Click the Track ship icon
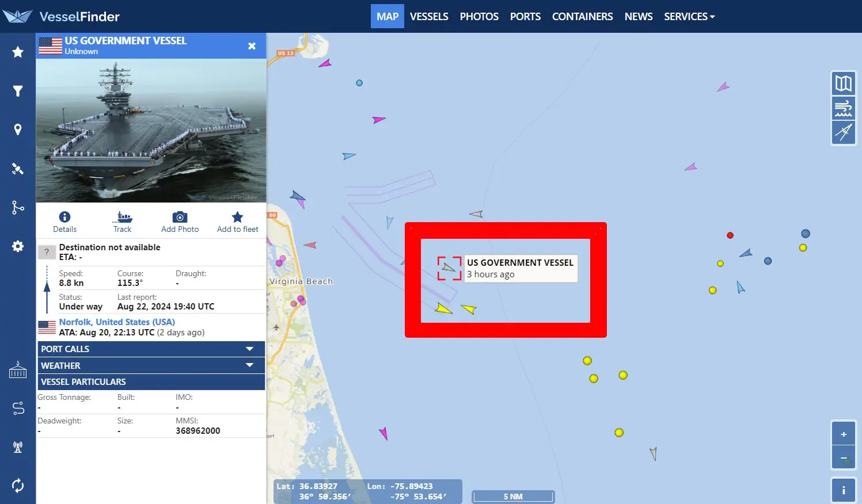The height and width of the screenshot is (504, 862). 123,217
